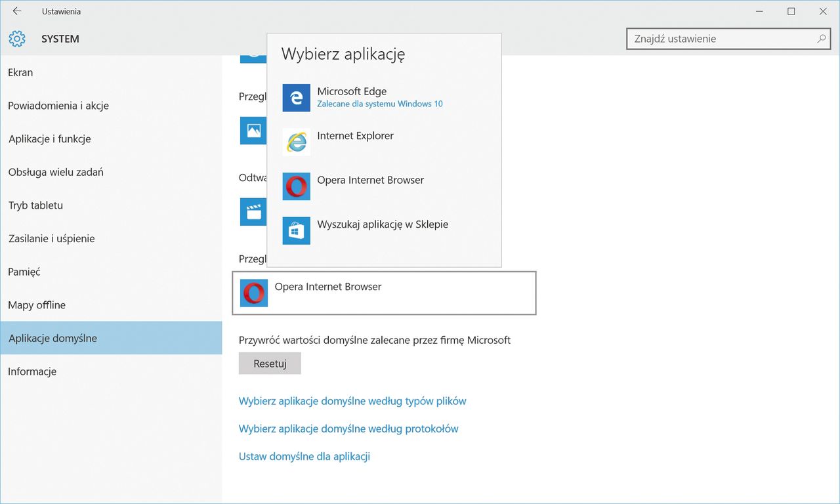Click the Resetuj button

coord(270,364)
